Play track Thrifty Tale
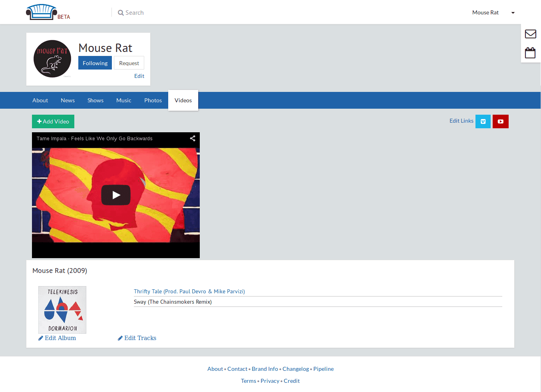This screenshot has width=541, height=392. click(189, 291)
